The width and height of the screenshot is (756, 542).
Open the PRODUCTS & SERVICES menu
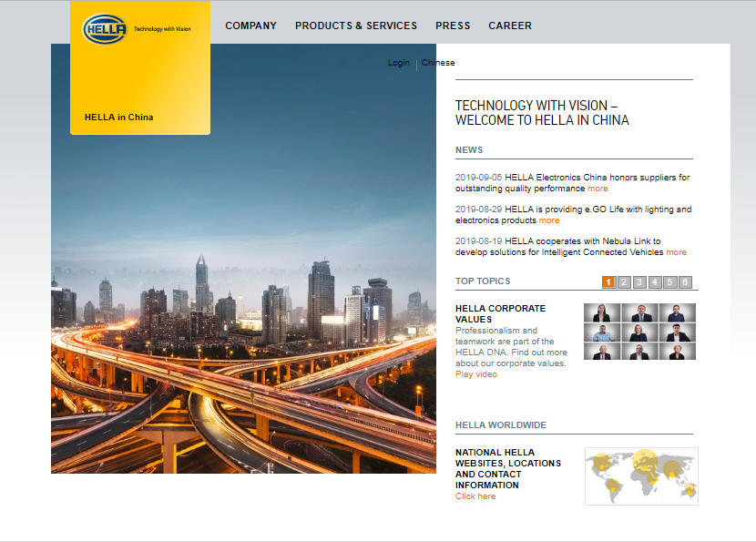tap(356, 26)
